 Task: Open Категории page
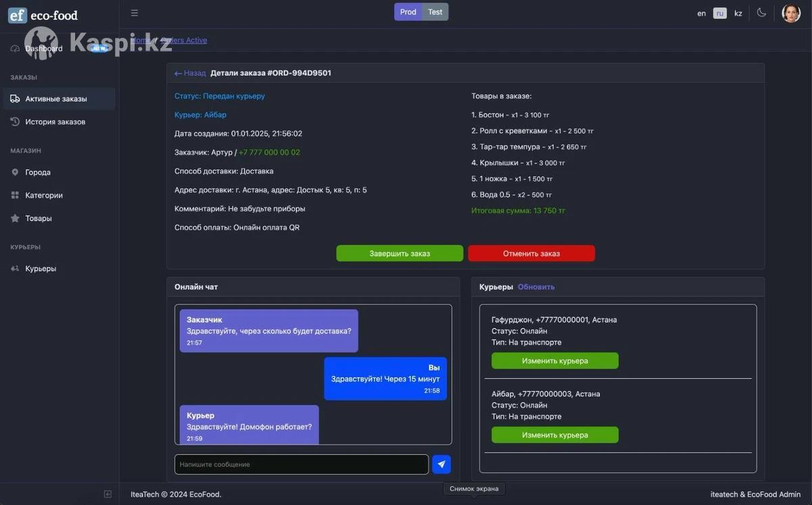(x=44, y=195)
